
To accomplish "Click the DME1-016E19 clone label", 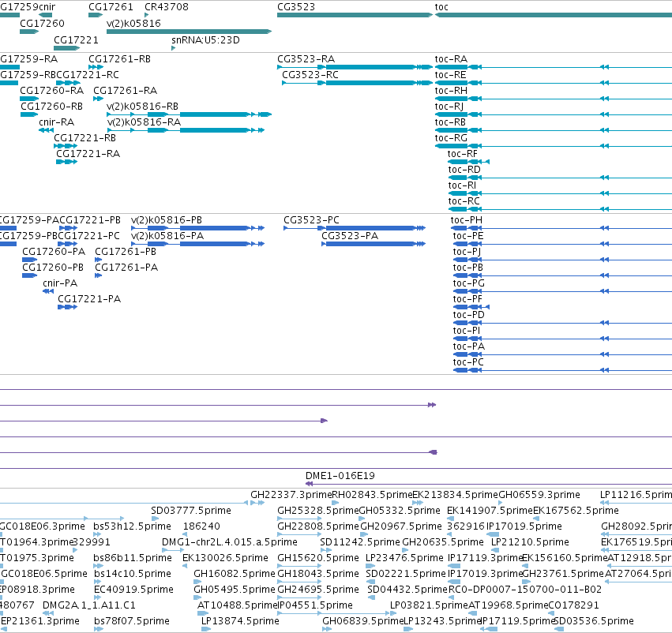I will 340,475.
